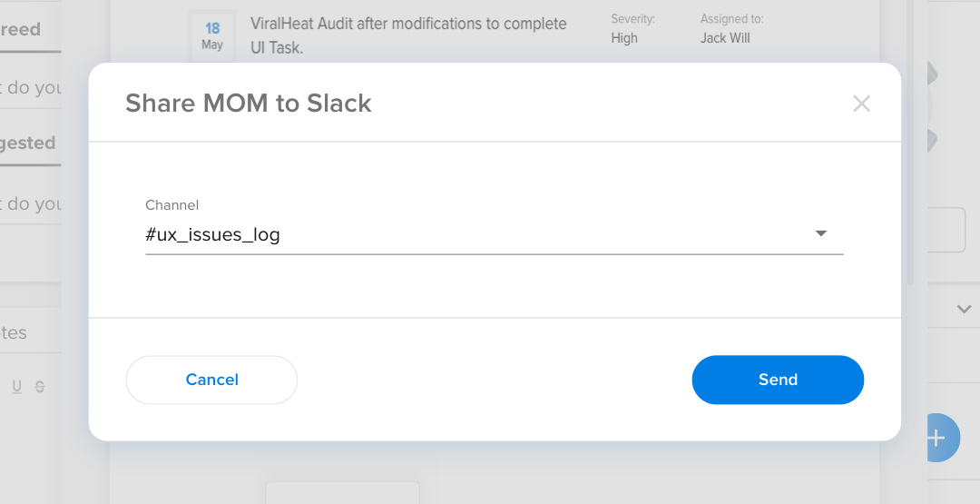
Task: Toggle strikethrough text formatting
Action: 40,387
